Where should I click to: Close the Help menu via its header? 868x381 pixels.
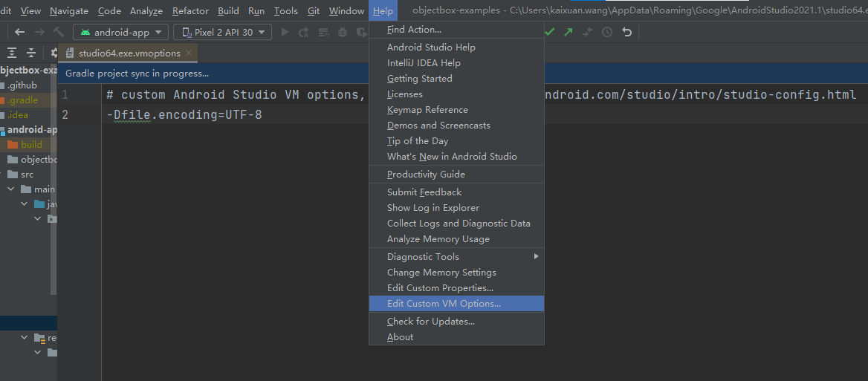click(x=383, y=11)
